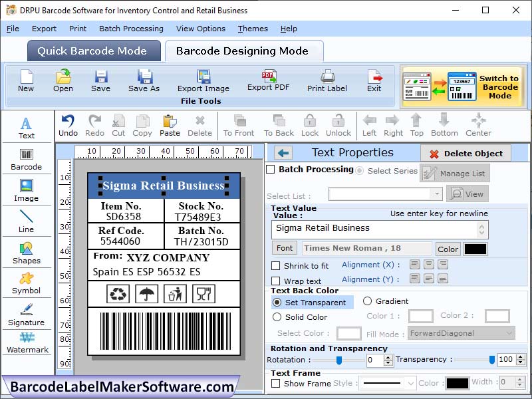
Task: Enable the Show Frame checkbox
Action: click(276, 384)
